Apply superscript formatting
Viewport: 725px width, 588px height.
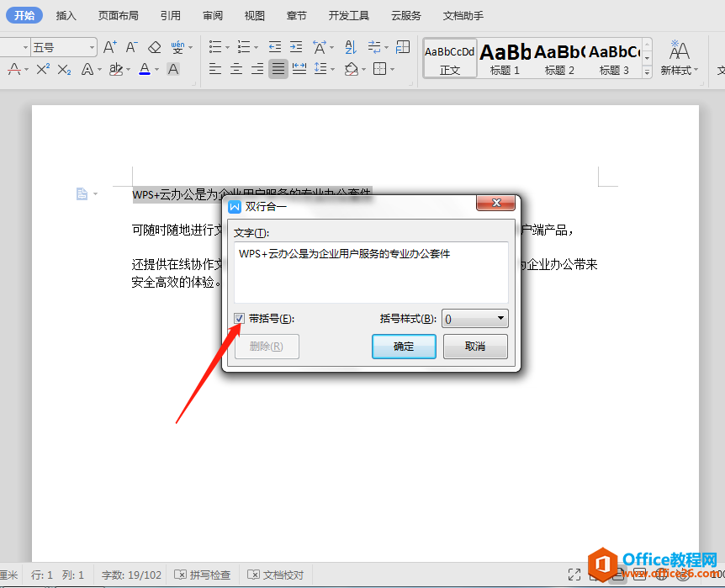[x=43, y=69]
